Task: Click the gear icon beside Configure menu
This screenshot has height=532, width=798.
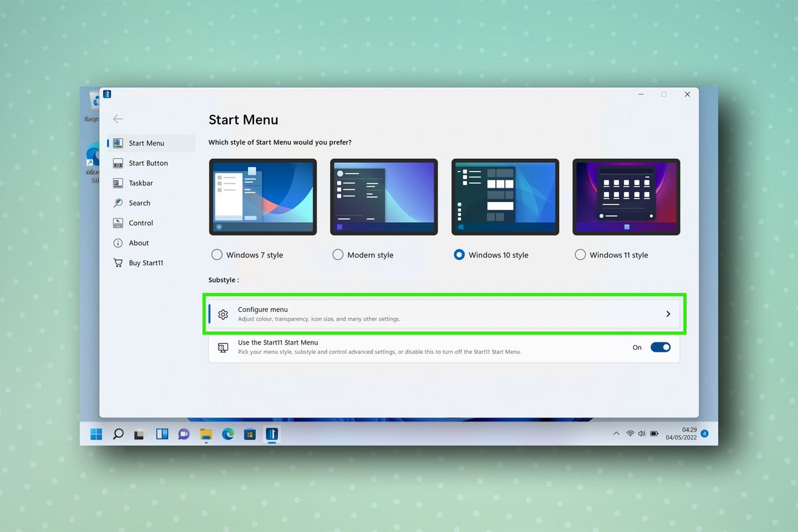Action: (x=223, y=314)
